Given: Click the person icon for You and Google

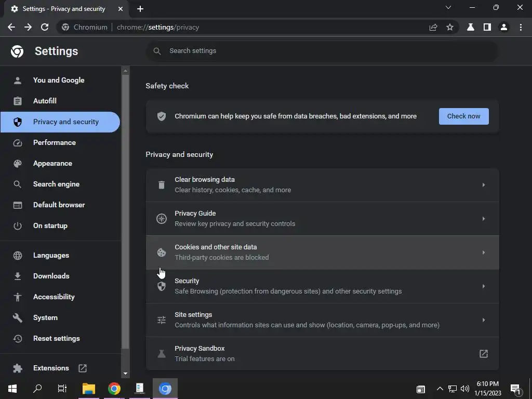Looking at the screenshot, I should tap(18, 81).
